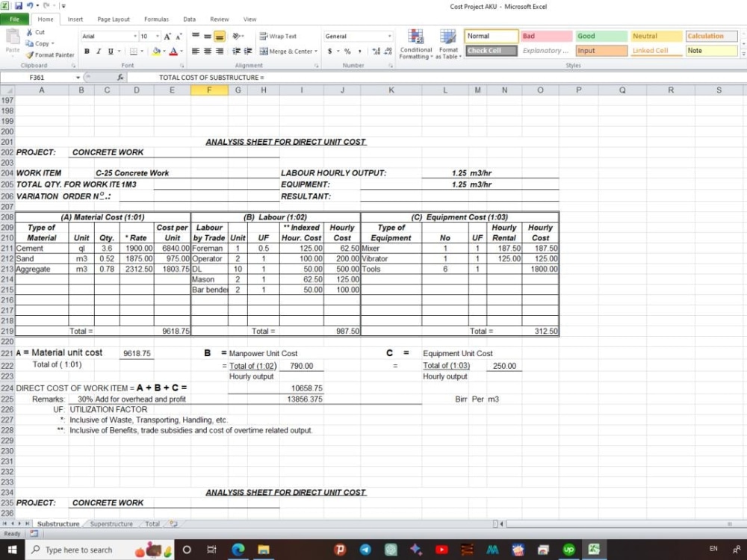Open the Windows Start menu
Image resolution: width=747 pixels, height=560 pixels.
pos(11,550)
